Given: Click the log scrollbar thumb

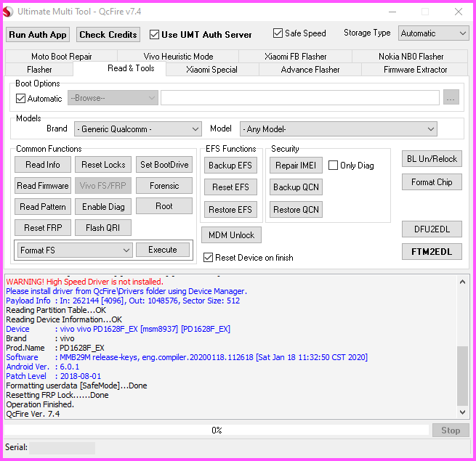Looking at the screenshot, I should [462, 375].
